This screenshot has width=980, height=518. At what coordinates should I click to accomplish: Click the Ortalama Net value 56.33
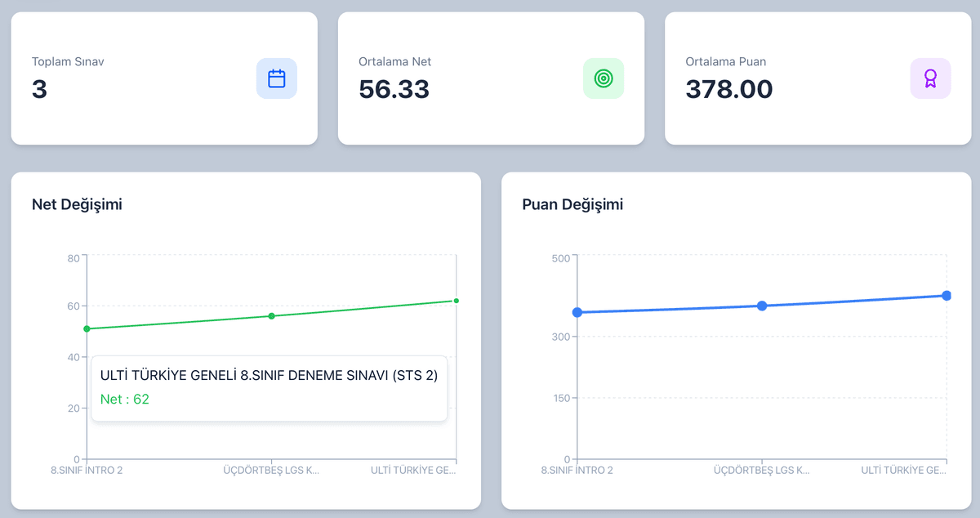coord(394,89)
